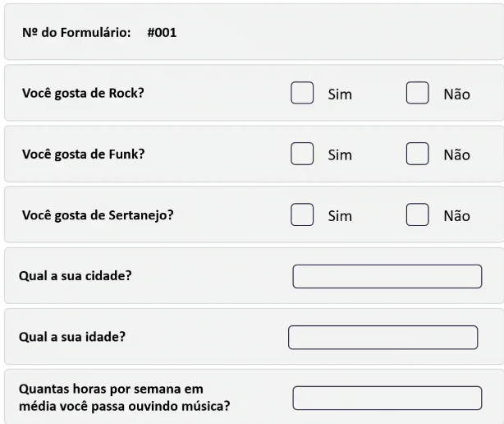This screenshot has height=424, width=504.
Task: Tick Não checkbox for Funk question
Action: tap(419, 154)
